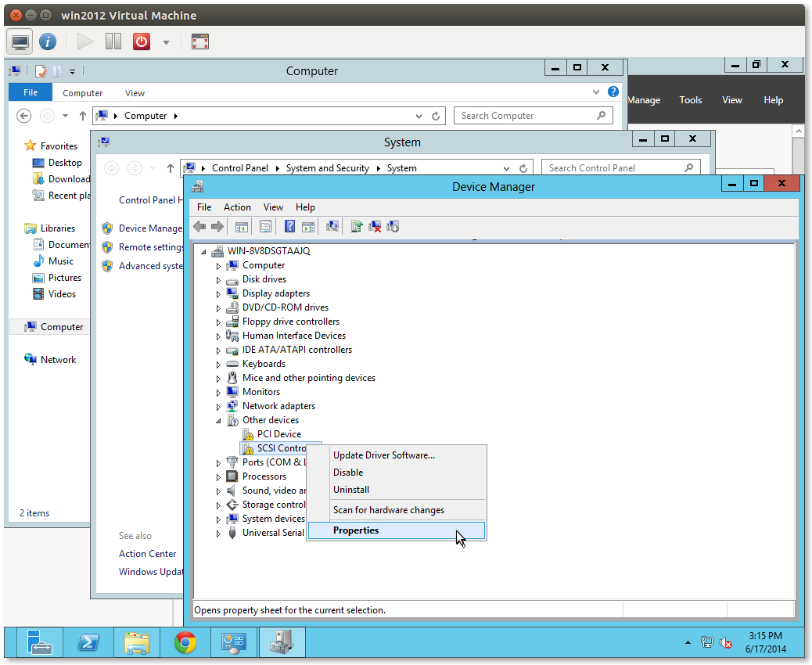Image resolution: width=812 pixels, height=665 pixels.
Task: Click Advanced system settings link
Action: point(151,266)
